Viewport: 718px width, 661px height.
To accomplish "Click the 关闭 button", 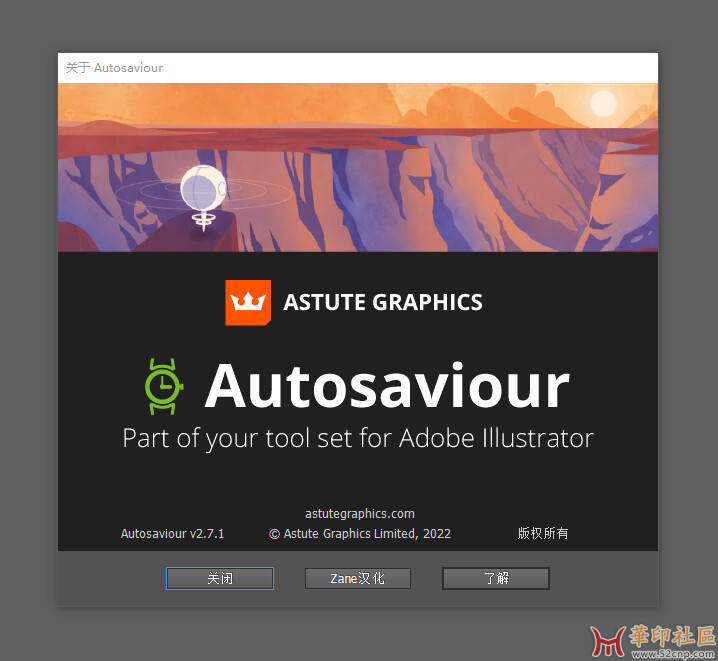I will pyautogui.click(x=220, y=578).
